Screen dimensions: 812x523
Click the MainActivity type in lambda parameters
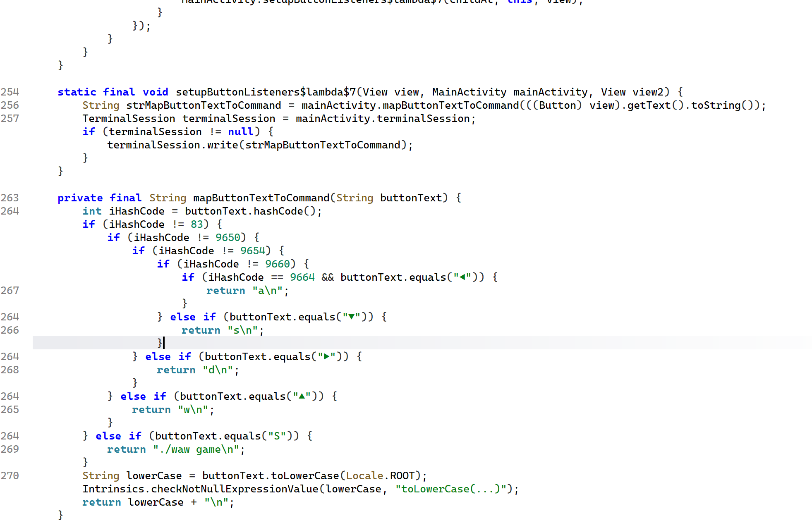(x=469, y=92)
